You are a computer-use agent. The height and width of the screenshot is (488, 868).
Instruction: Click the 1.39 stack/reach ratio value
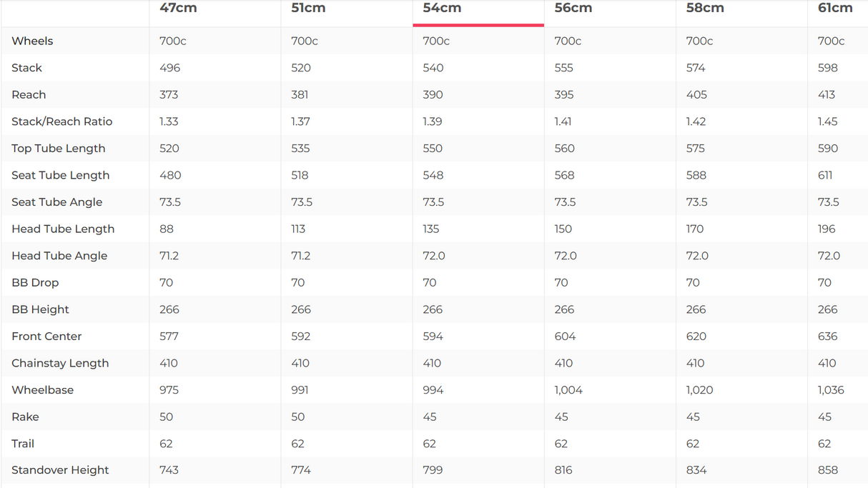click(x=433, y=121)
